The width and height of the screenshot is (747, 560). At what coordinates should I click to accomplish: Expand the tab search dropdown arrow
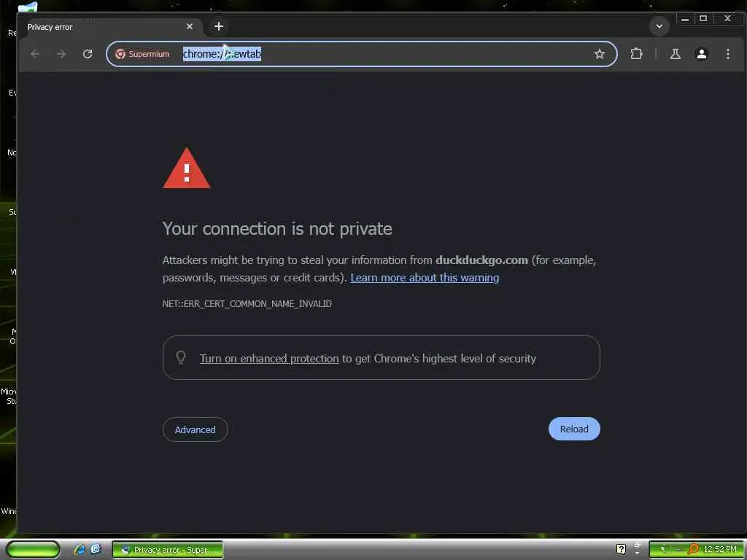pos(659,26)
